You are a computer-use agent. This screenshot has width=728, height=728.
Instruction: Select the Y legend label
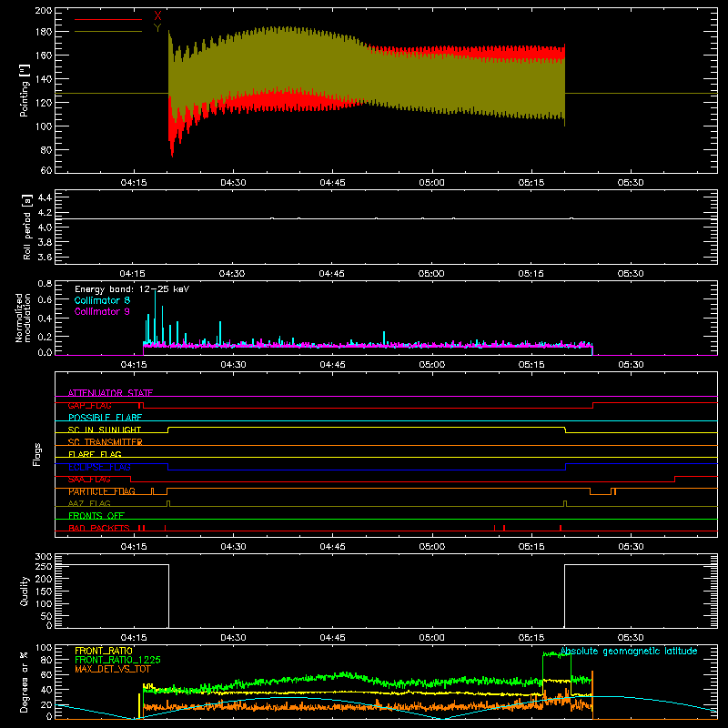(x=157, y=28)
